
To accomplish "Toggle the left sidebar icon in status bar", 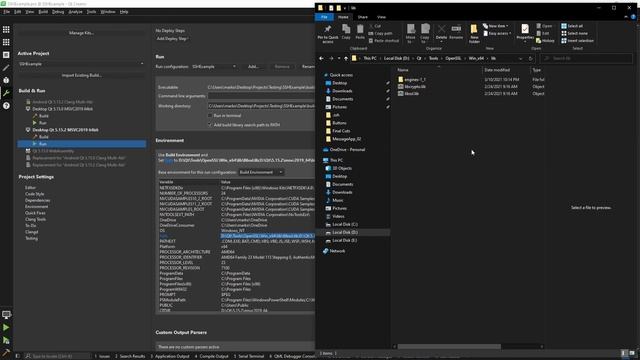I will [x=17, y=356].
